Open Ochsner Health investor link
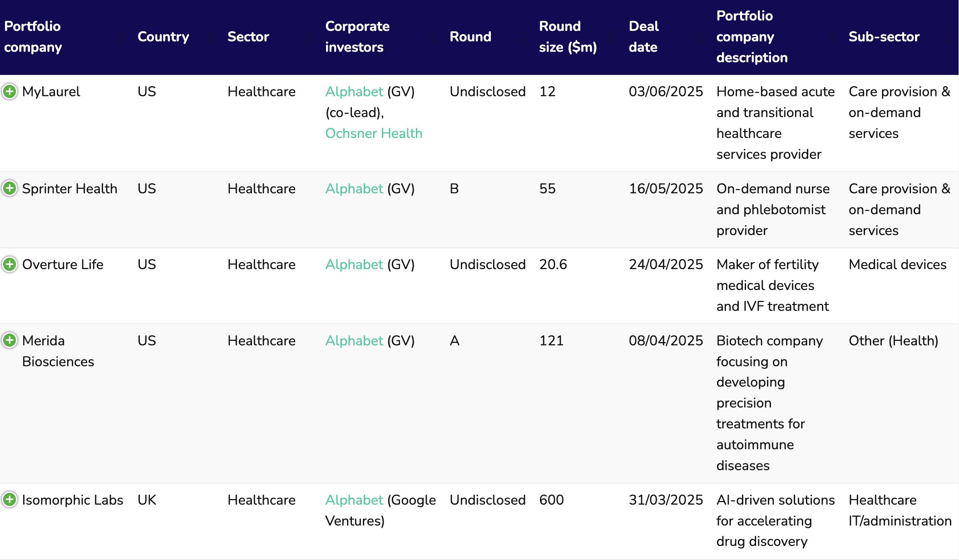 (374, 133)
